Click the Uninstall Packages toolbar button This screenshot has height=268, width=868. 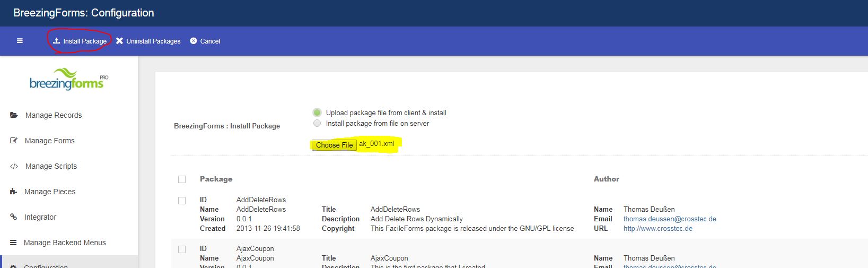pyautogui.click(x=148, y=41)
